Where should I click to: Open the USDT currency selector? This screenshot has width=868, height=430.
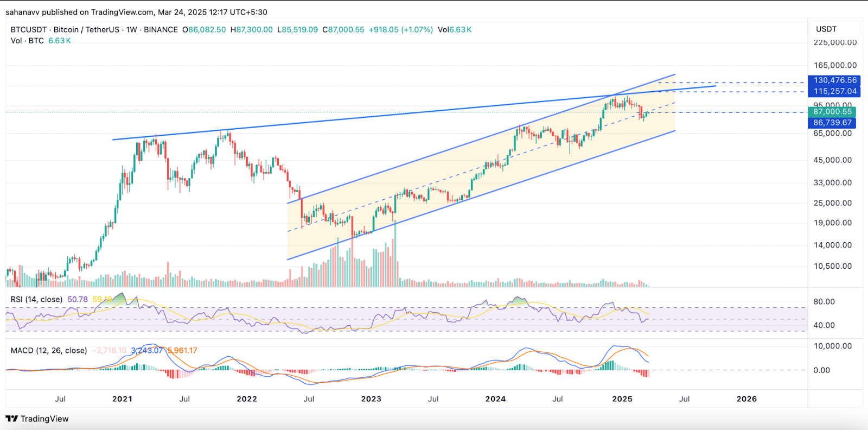point(826,29)
